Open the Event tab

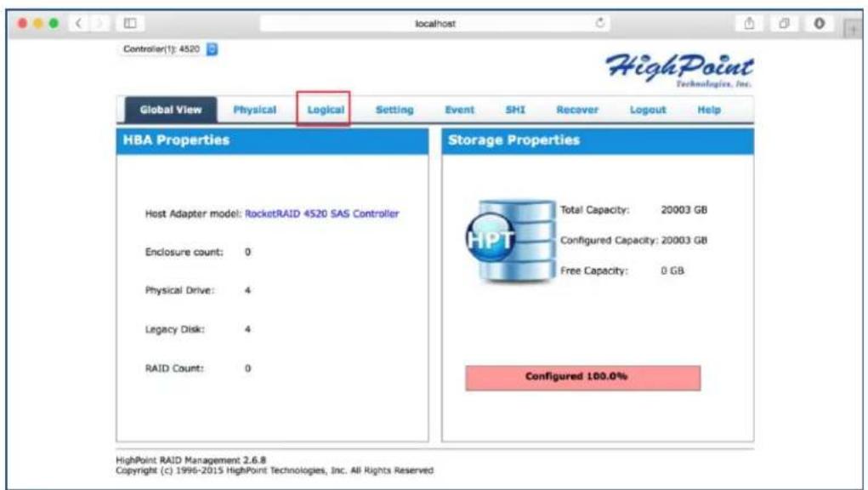tap(459, 110)
